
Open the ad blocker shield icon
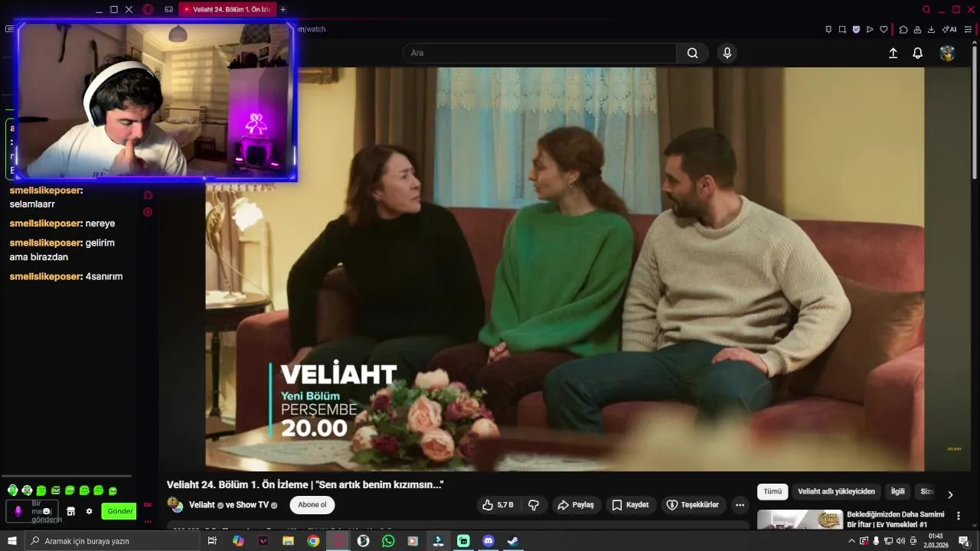point(856,29)
